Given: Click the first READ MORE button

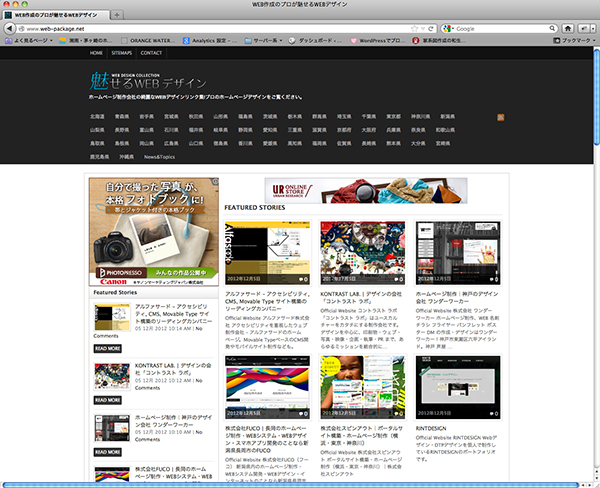Looking at the screenshot, I should point(107,349).
